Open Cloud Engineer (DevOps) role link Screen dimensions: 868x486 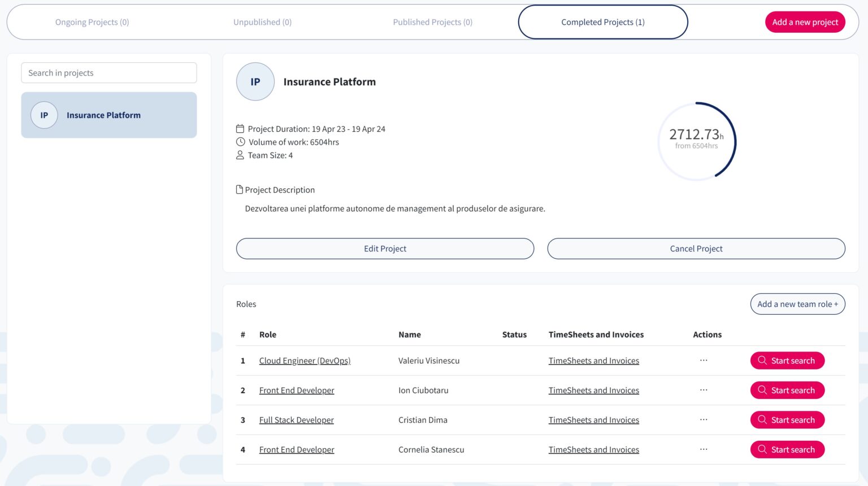pyautogui.click(x=305, y=361)
